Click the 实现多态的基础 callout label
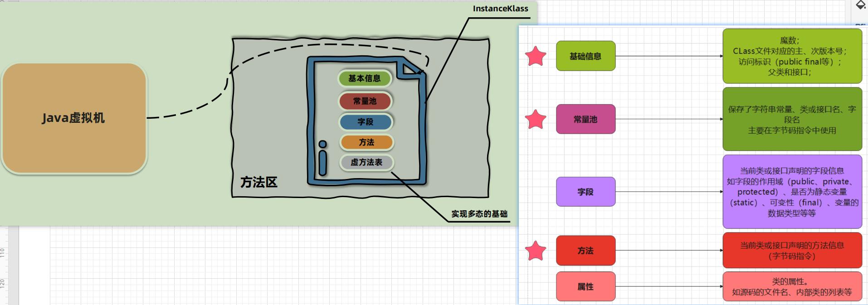 [x=479, y=214]
